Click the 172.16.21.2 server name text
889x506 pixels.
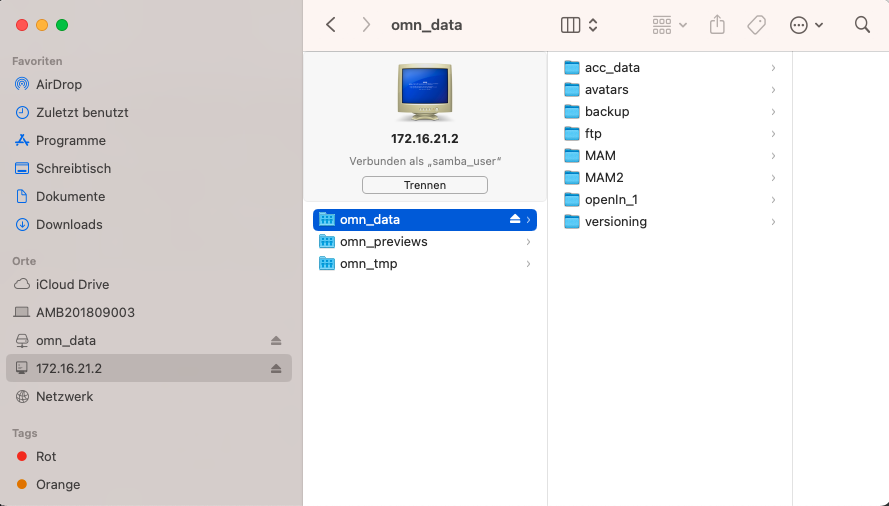(x=425, y=139)
